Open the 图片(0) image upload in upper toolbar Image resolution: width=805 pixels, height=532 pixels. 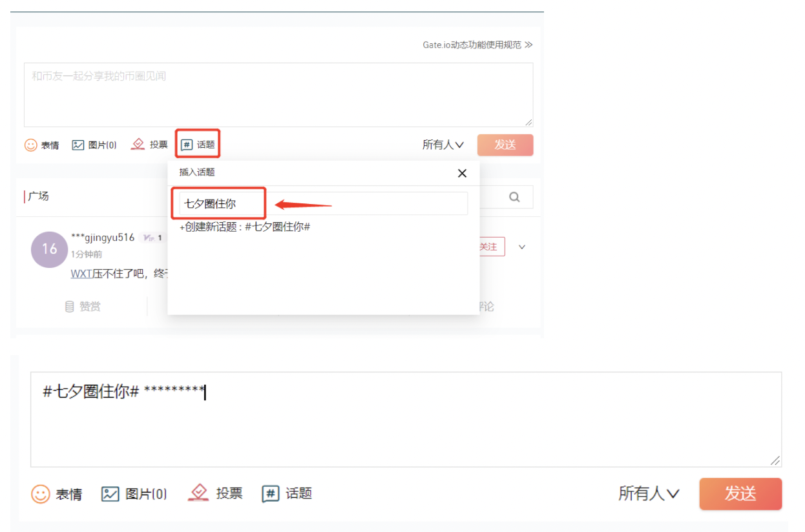78,145
